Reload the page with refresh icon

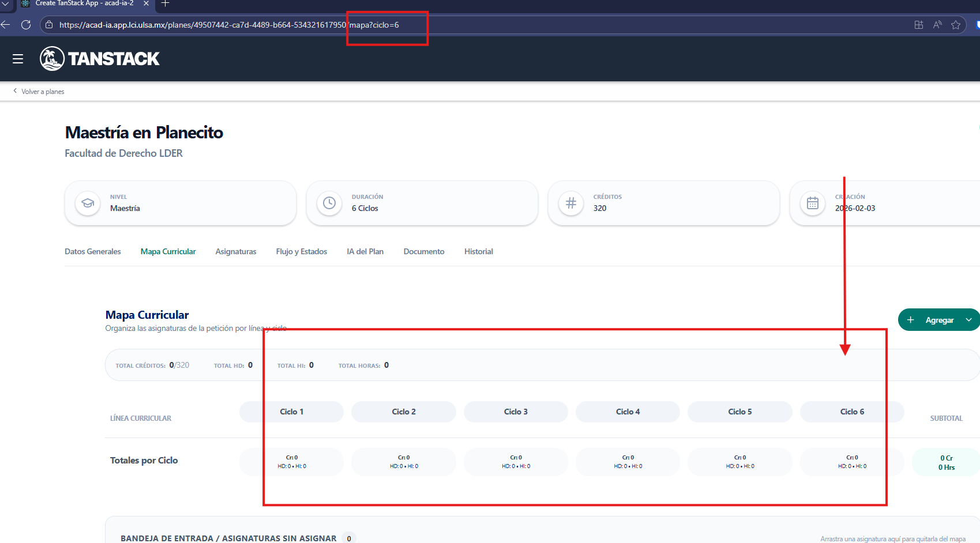coord(26,25)
